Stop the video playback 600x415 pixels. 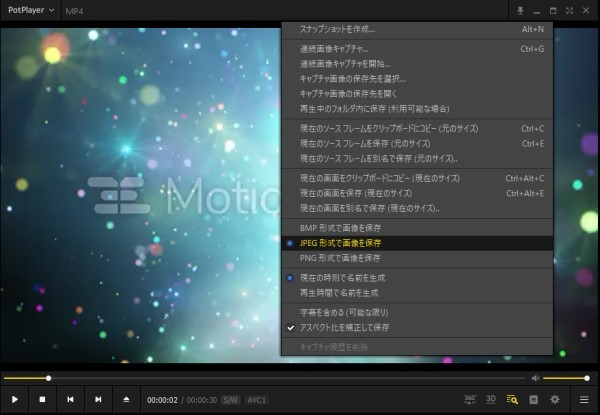(42, 399)
